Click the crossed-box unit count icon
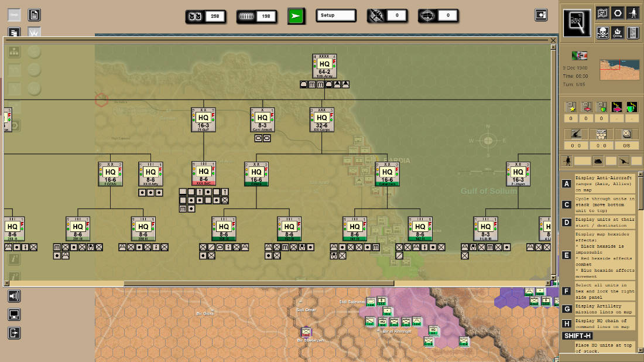This screenshot has width=644, height=362. 626,134
